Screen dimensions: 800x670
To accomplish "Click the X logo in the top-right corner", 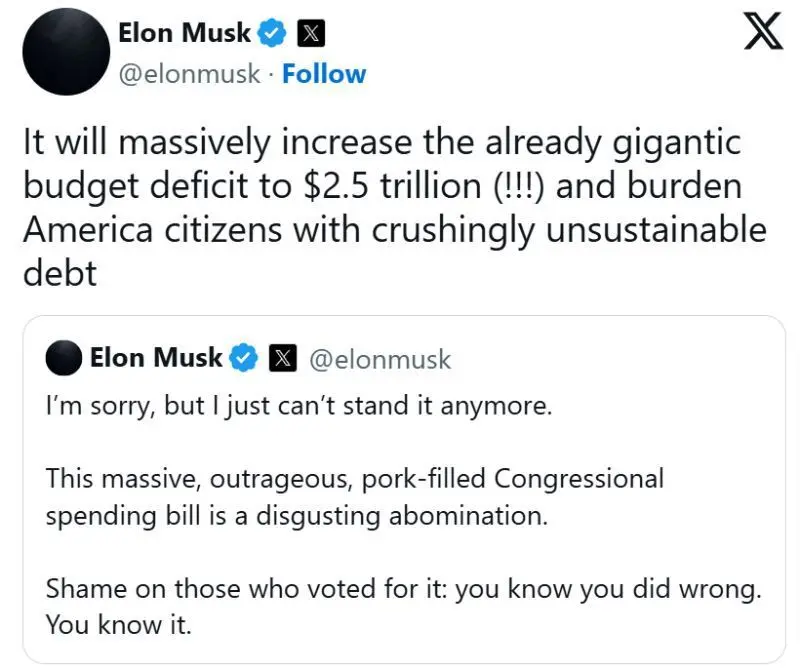I will (x=763, y=32).
